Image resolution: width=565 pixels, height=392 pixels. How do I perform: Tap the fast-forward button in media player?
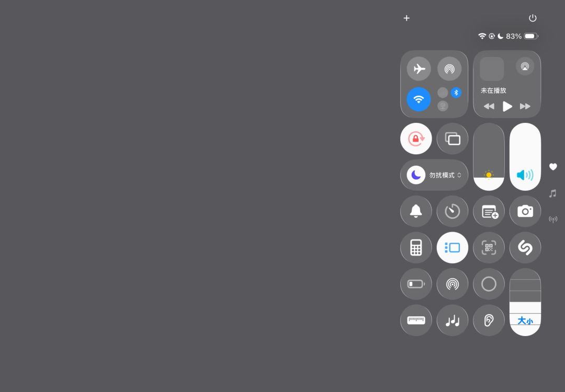(525, 106)
